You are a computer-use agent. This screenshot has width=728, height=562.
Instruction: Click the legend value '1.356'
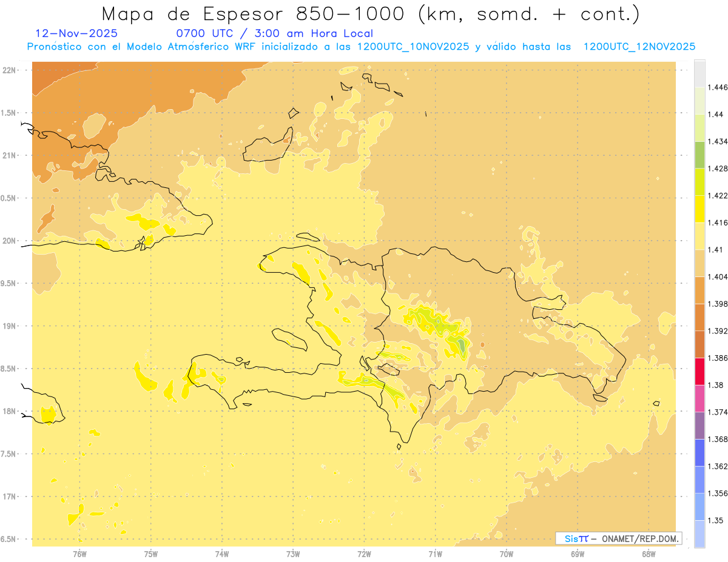[718, 493]
